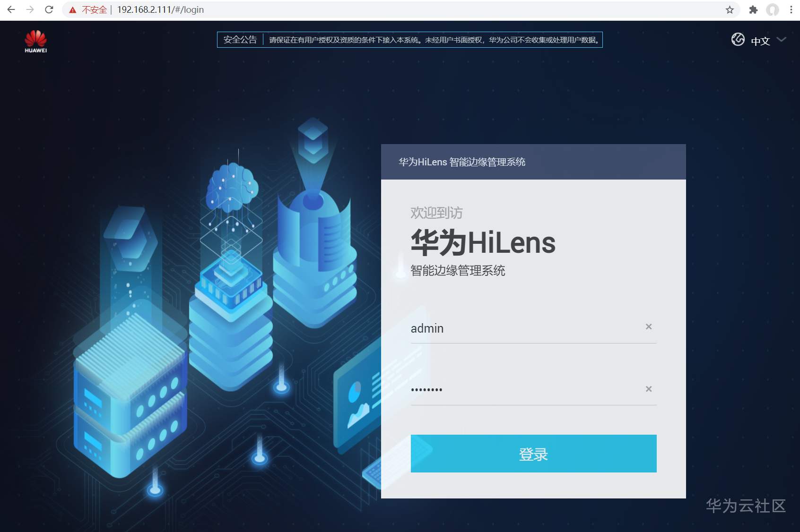The width and height of the screenshot is (800, 532).
Task: Open the browser profile avatar
Action: pyautogui.click(x=773, y=10)
